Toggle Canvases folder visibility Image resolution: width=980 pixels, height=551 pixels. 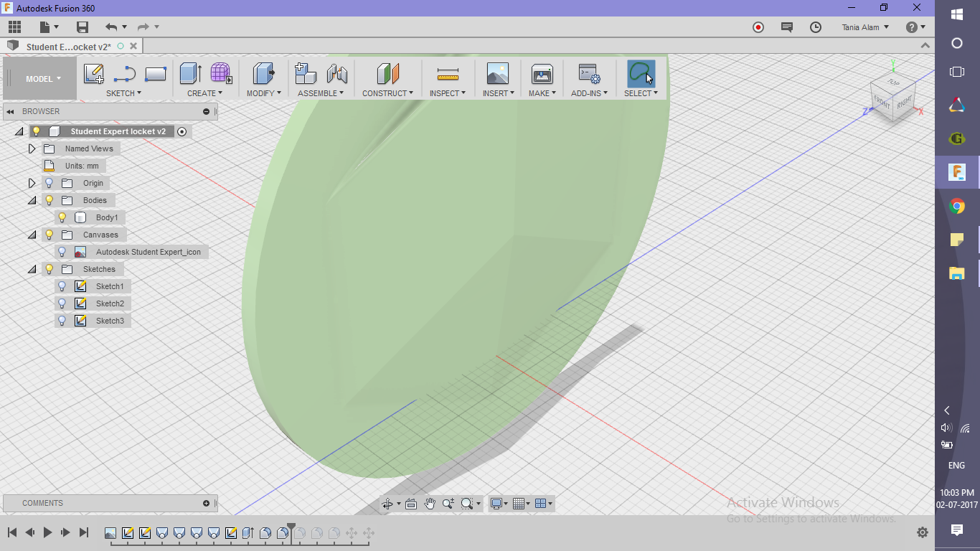point(50,235)
